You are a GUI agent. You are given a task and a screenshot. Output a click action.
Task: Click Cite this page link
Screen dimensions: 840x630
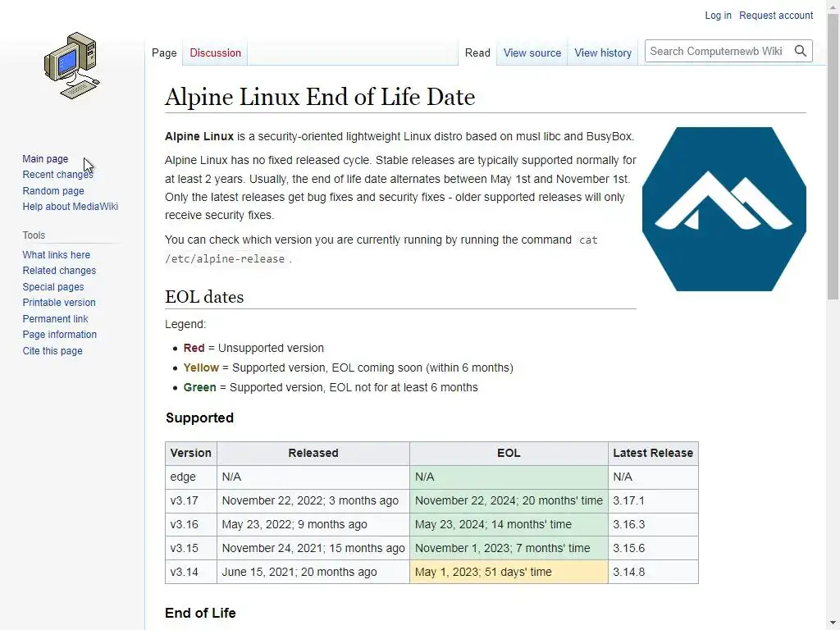click(52, 351)
